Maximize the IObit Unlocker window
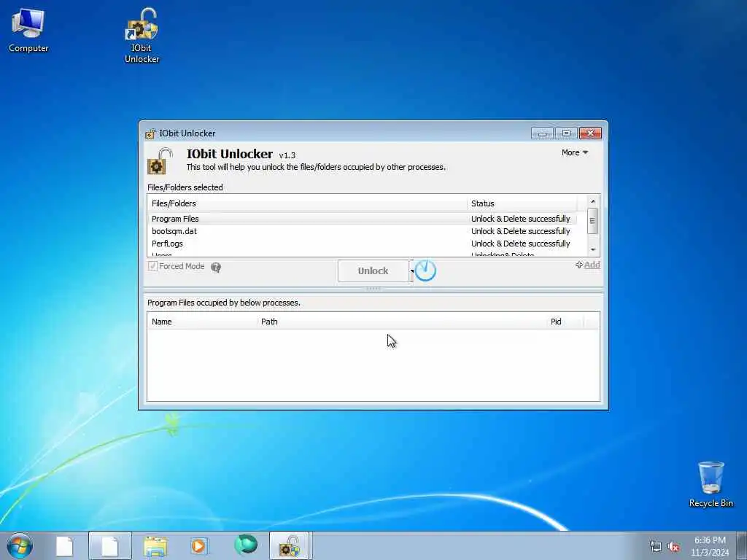 (566, 133)
